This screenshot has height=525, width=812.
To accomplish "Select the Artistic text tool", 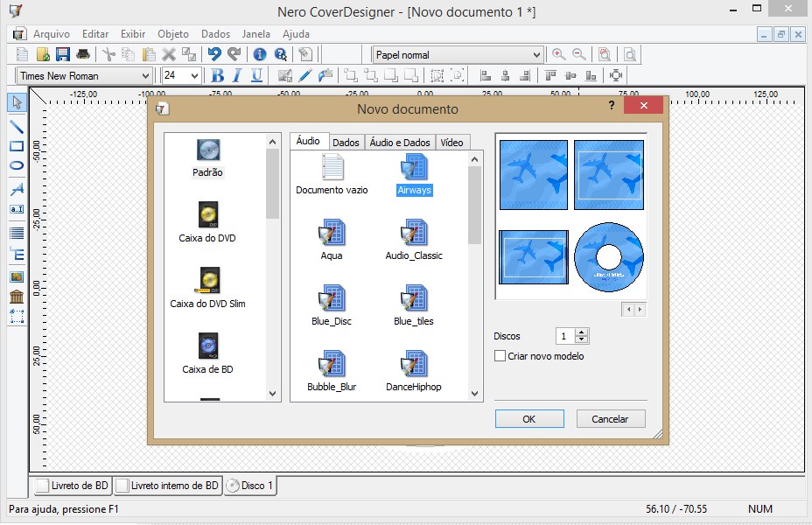I will coord(17,189).
